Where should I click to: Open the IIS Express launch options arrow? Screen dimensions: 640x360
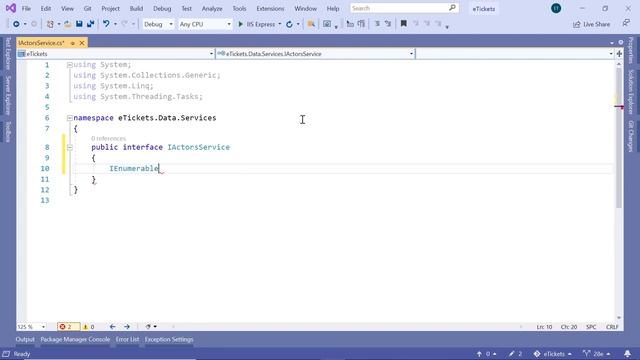(x=280, y=24)
